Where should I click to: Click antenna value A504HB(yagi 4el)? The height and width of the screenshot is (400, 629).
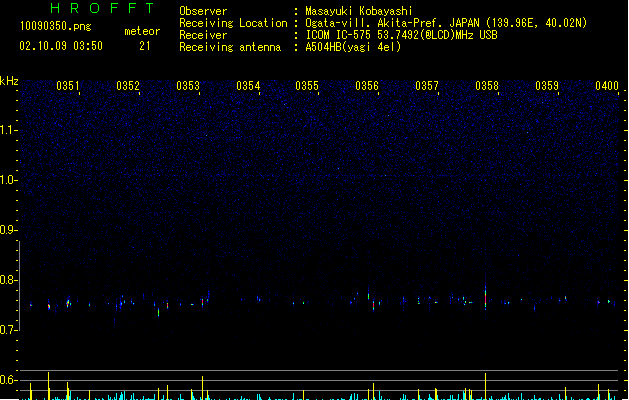(353, 47)
